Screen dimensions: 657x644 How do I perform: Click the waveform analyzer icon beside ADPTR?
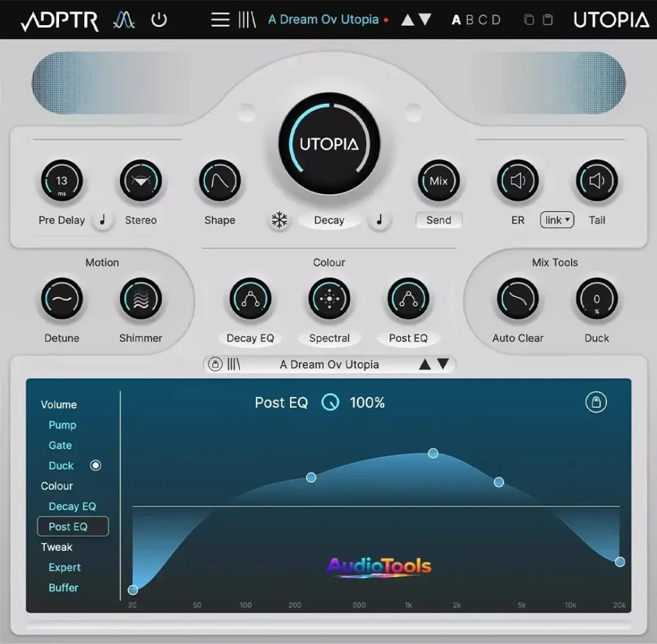click(x=124, y=19)
